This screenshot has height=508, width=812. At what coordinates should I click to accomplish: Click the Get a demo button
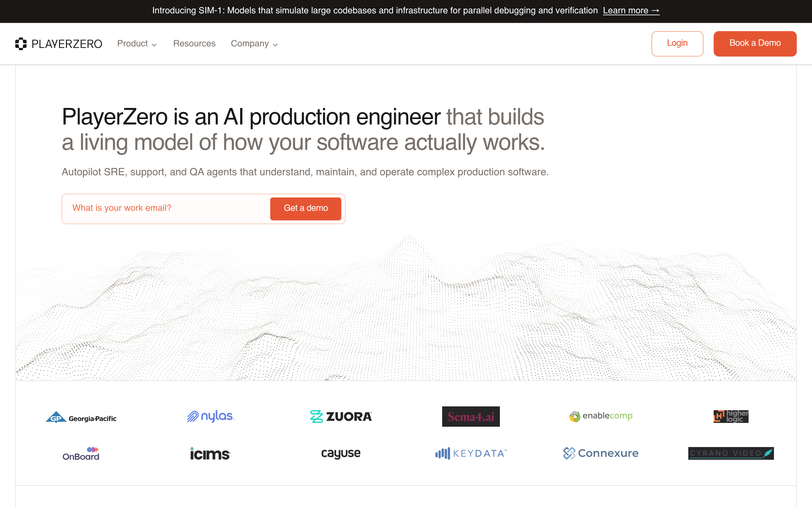click(x=306, y=209)
